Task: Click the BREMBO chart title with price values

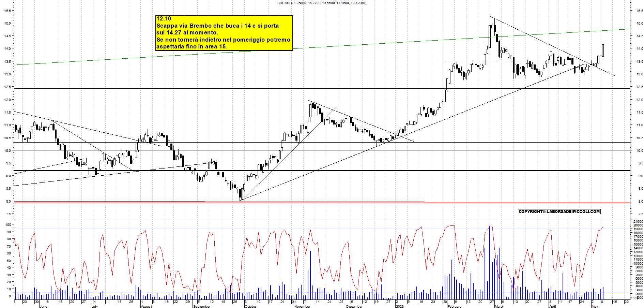Action: [322, 3]
